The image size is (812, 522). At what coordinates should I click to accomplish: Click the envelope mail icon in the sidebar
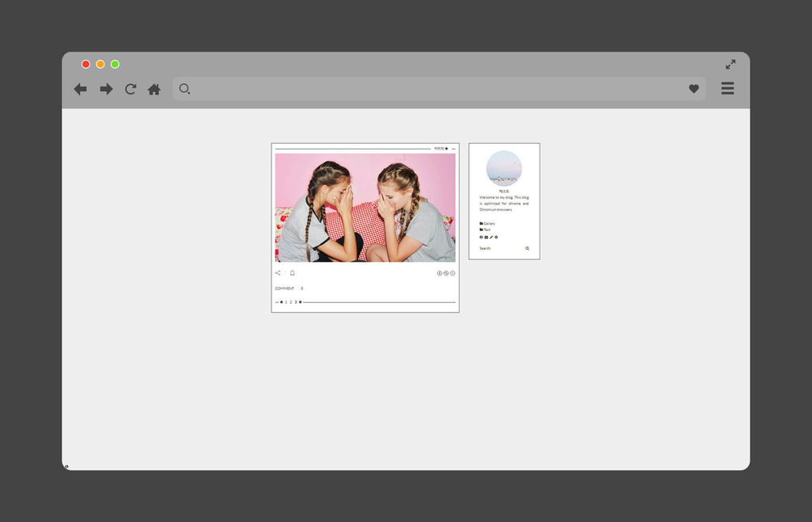[486, 238]
